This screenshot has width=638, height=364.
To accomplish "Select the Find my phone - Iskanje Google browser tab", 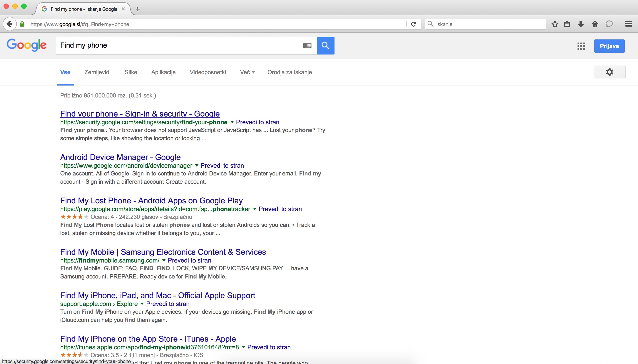I will coord(84,9).
